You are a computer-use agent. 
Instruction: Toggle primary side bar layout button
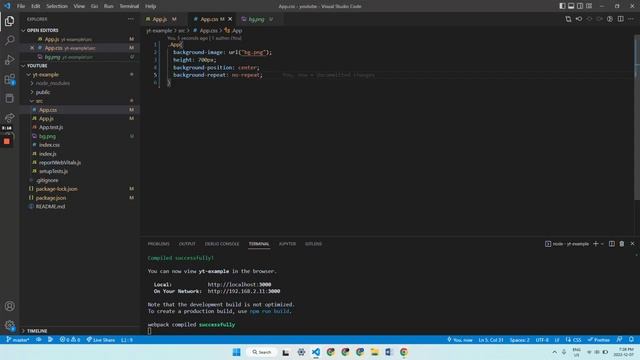[x=562, y=6]
